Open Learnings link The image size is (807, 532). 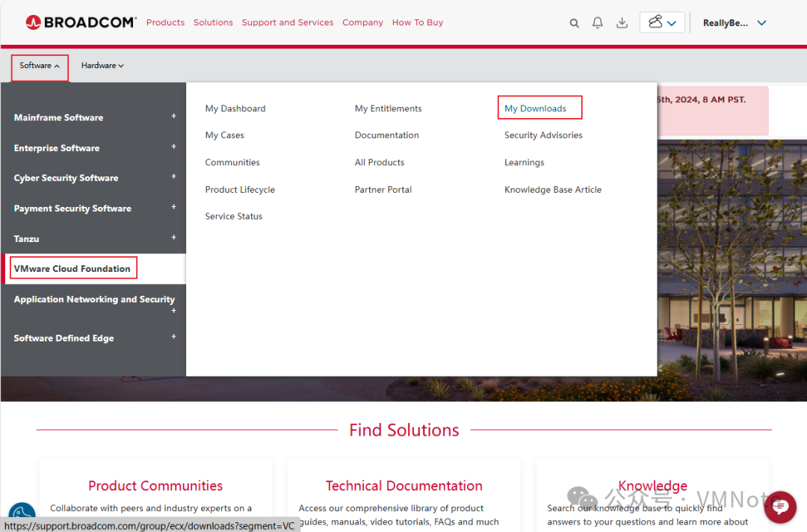pyautogui.click(x=524, y=163)
